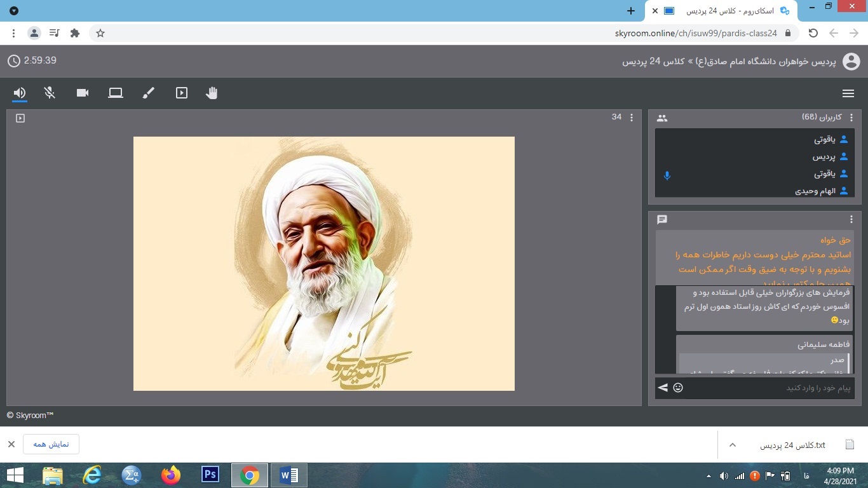The image size is (868, 488).
Task: Click the presentation panel play icon
Action: (20, 118)
